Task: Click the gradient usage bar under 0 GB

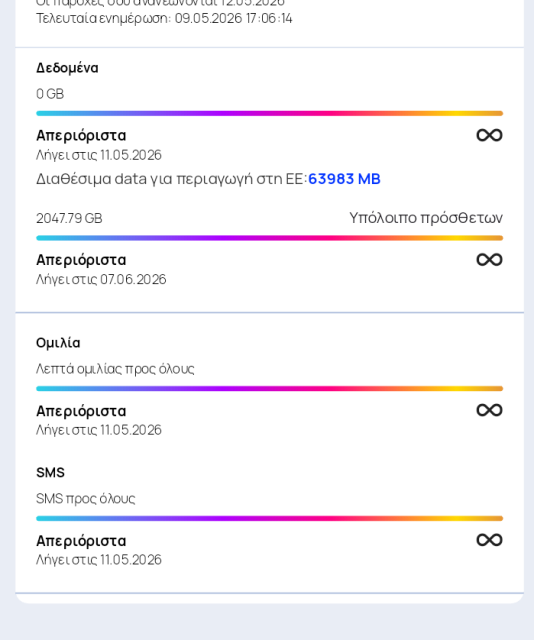Action: click(x=269, y=113)
